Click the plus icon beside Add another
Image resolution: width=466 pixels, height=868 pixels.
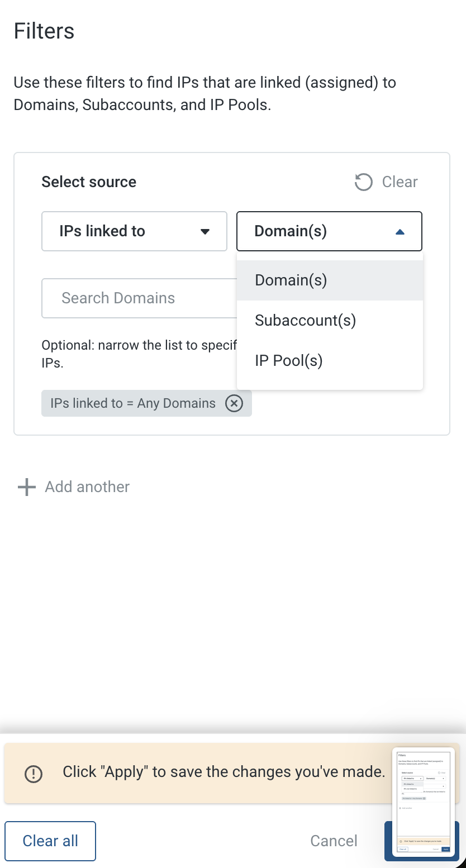[26, 487]
